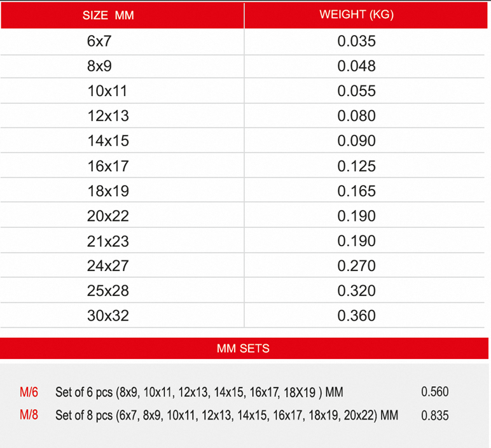Click the red M/8 set code
This screenshot has height=448, width=491.
click(x=29, y=415)
